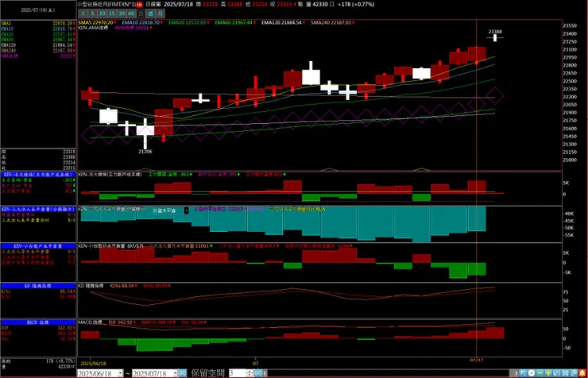The width and height of the screenshot is (588, 378).
Task: Click the alert bell icon
Action: pyautogui.click(x=582, y=373)
